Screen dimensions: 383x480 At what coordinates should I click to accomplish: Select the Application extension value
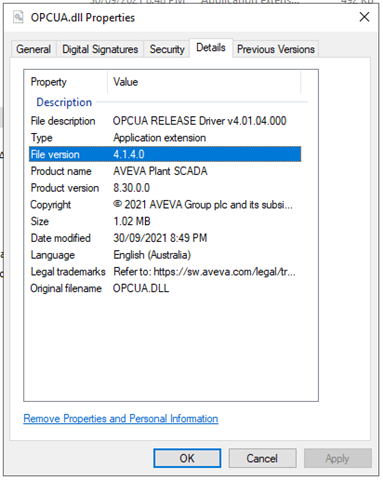tap(159, 138)
